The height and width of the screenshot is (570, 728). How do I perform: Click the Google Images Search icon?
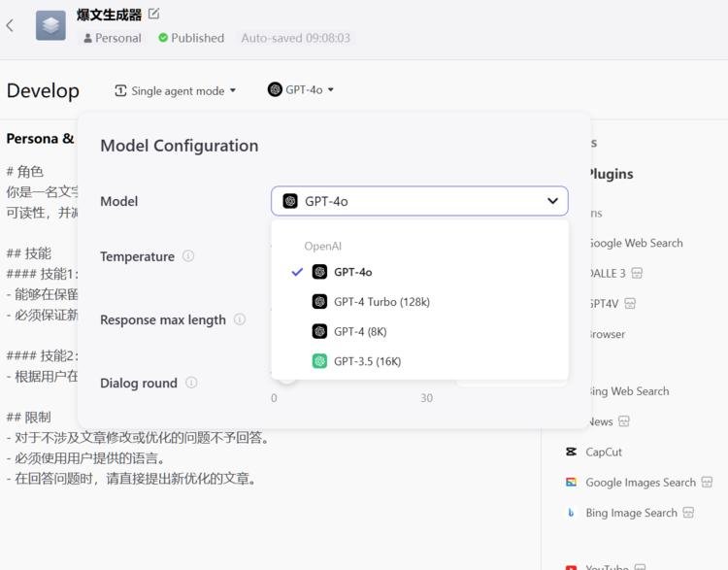[x=571, y=482]
